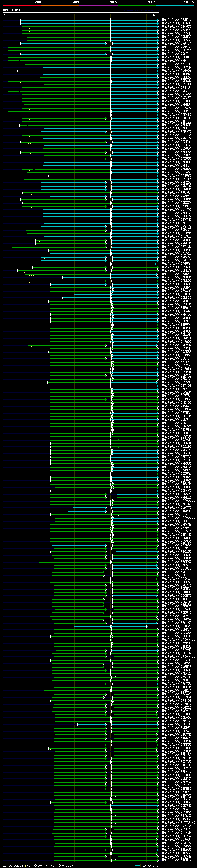197x868 pixels.
Task: Click the UniRef100_C5XRQ7 label
Action: 177,349
